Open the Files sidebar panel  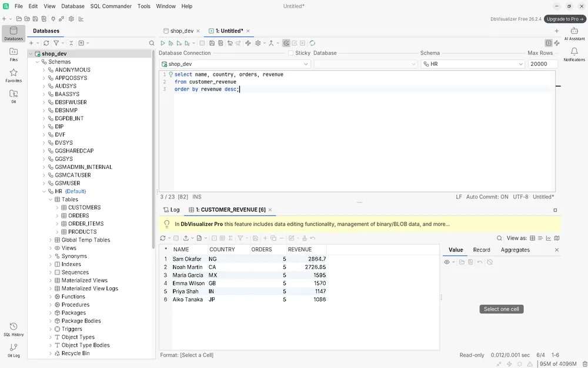[14, 54]
